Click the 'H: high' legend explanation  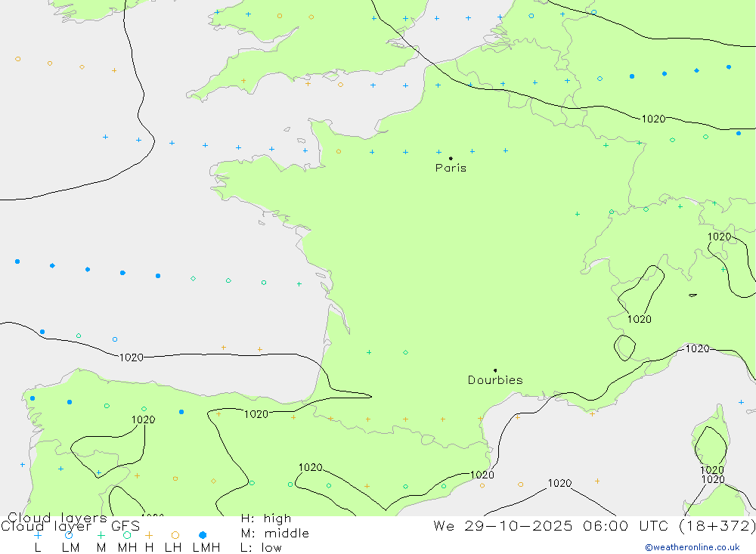[266, 518]
